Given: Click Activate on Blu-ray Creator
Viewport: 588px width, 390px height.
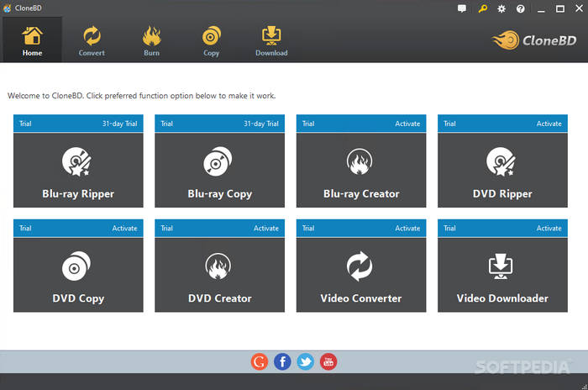Looking at the screenshot, I should [407, 124].
